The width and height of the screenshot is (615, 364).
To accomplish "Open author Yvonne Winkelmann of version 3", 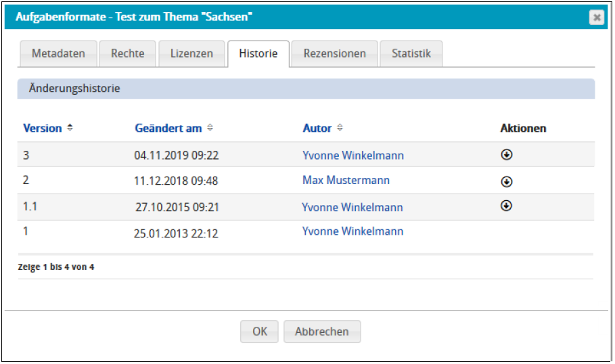I will point(353,156).
